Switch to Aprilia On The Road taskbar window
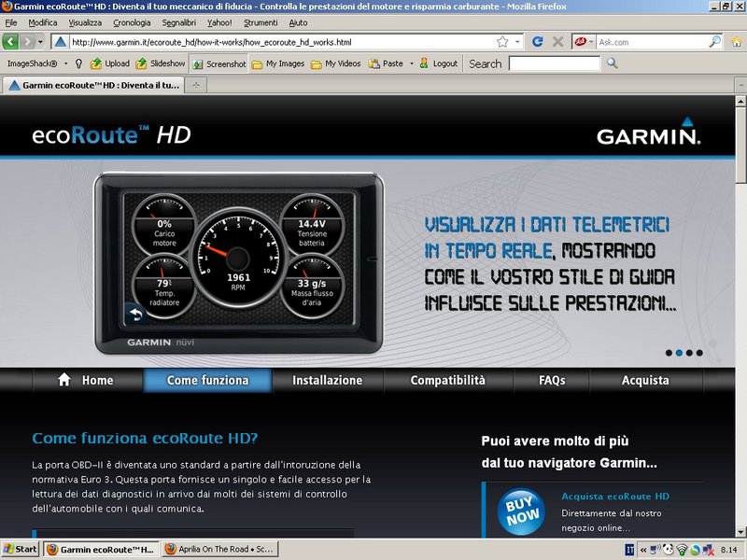Screen dimensions: 747x560 (x=219, y=549)
